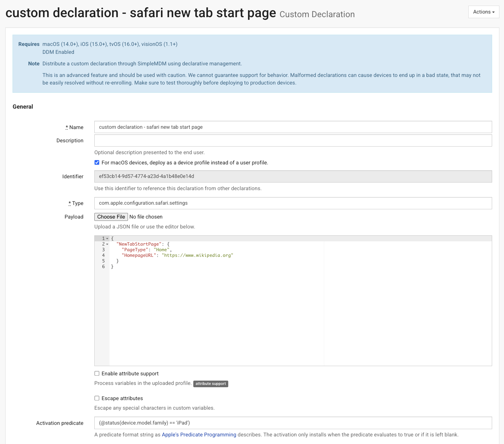504x444 pixels.
Task: Click into the Description field
Action: pos(293,140)
